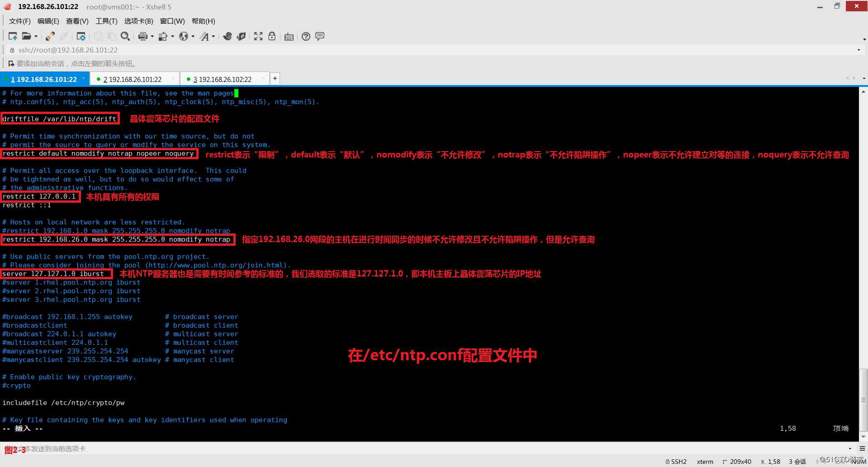Click the Xagent eye-shaped icon
This screenshot has height=467, width=868.
coord(241,36)
